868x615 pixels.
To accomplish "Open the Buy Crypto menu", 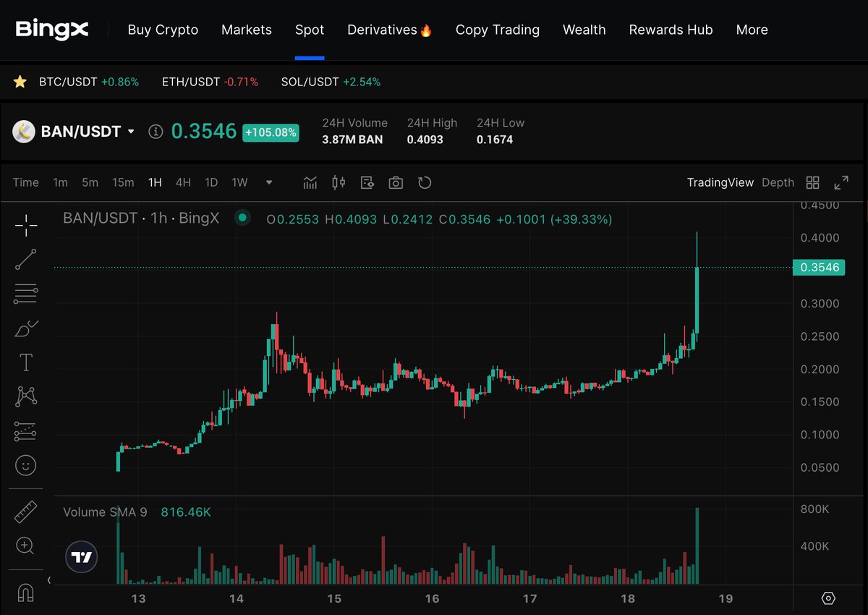I will (163, 30).
